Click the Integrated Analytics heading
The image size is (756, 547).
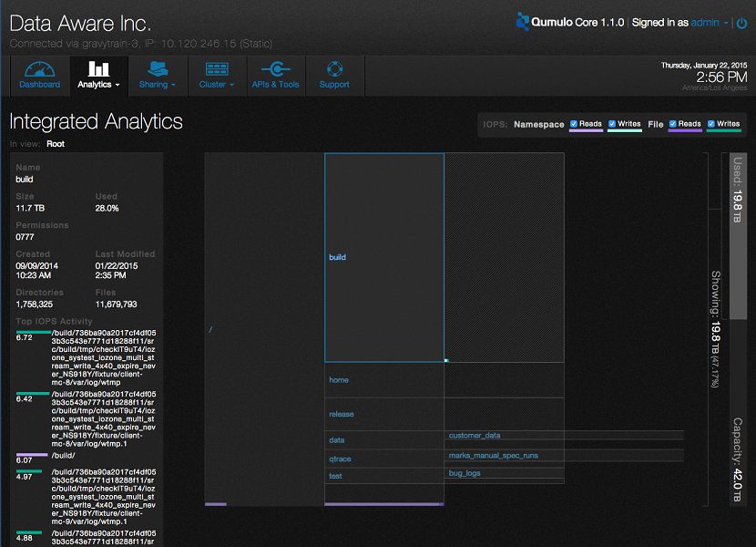[x=96, y=121]
